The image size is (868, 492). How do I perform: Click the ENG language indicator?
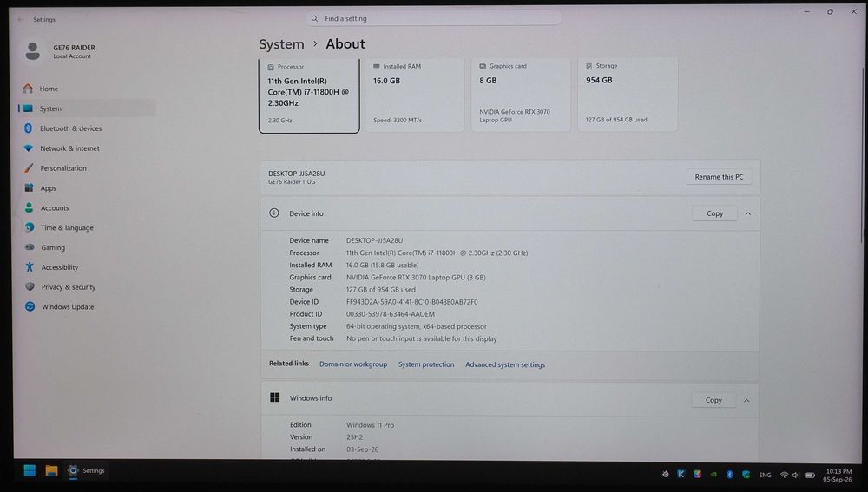(765, 475)
